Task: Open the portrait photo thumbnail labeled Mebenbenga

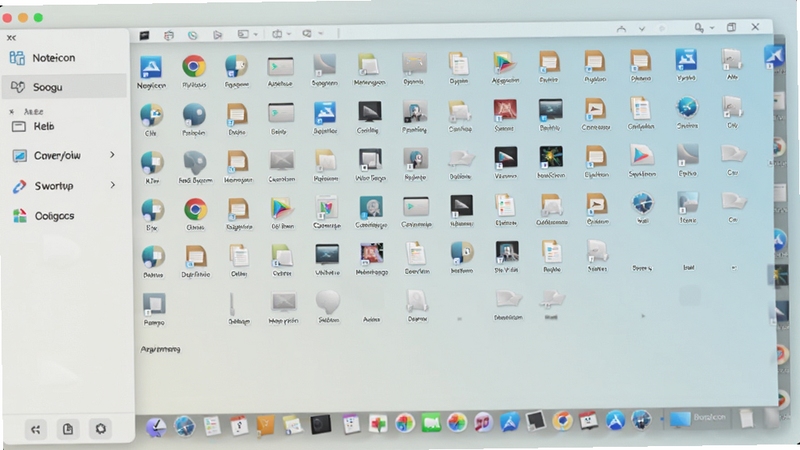Action: point(372,254)
